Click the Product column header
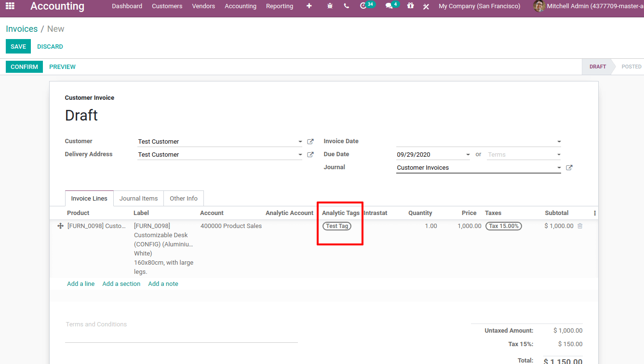 [x=78, y=213]
